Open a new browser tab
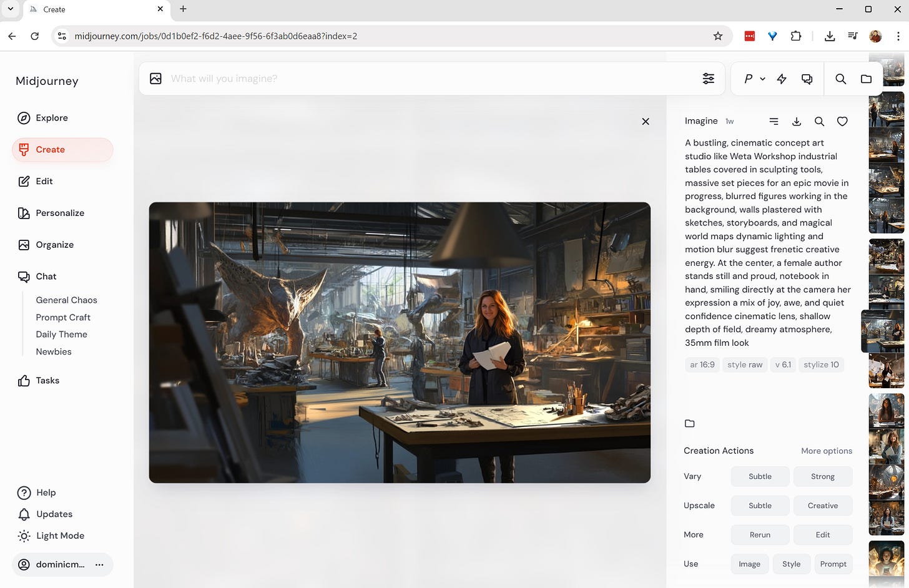 point(183,9)
